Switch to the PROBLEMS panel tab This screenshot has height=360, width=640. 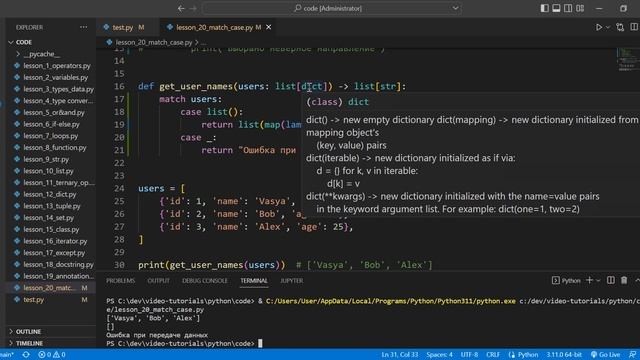click(x=120, y=281)
